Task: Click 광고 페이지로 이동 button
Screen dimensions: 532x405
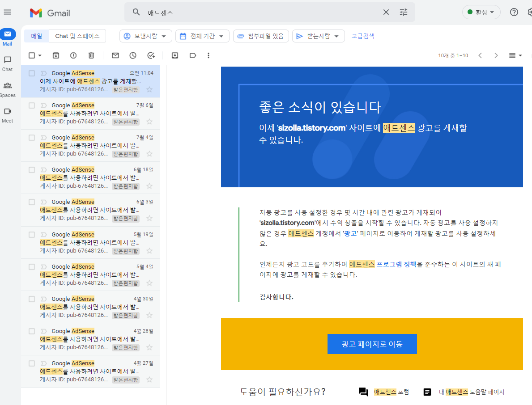Action: click(372, 344)
